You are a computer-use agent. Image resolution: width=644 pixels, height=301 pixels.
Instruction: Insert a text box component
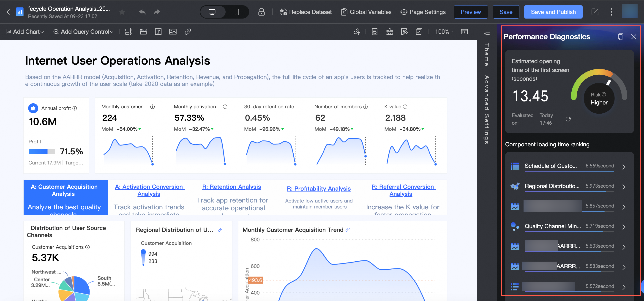(x=158, y=32)
